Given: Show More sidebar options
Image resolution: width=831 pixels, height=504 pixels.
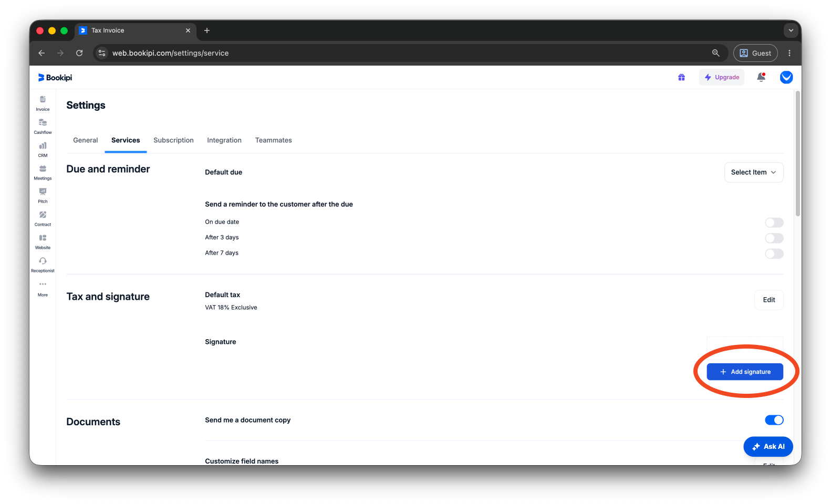Looking at the screenshot, I should click(43, 289).
